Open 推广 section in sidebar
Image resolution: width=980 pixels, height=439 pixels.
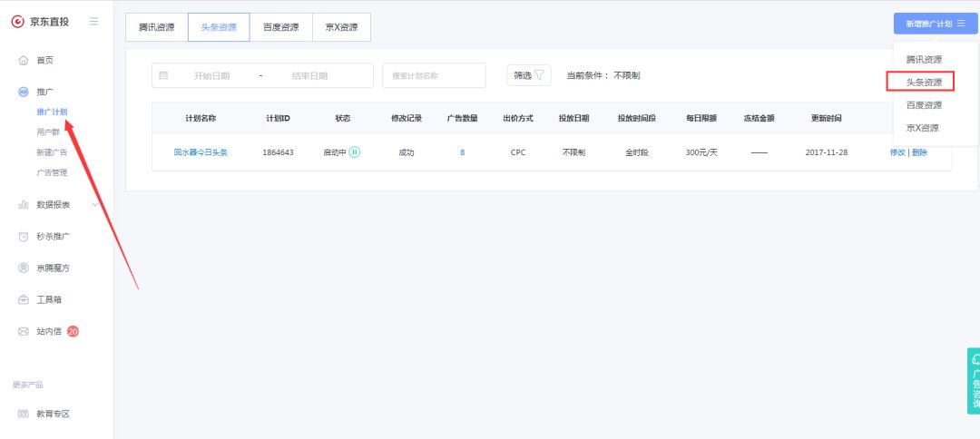coord(45,92)
